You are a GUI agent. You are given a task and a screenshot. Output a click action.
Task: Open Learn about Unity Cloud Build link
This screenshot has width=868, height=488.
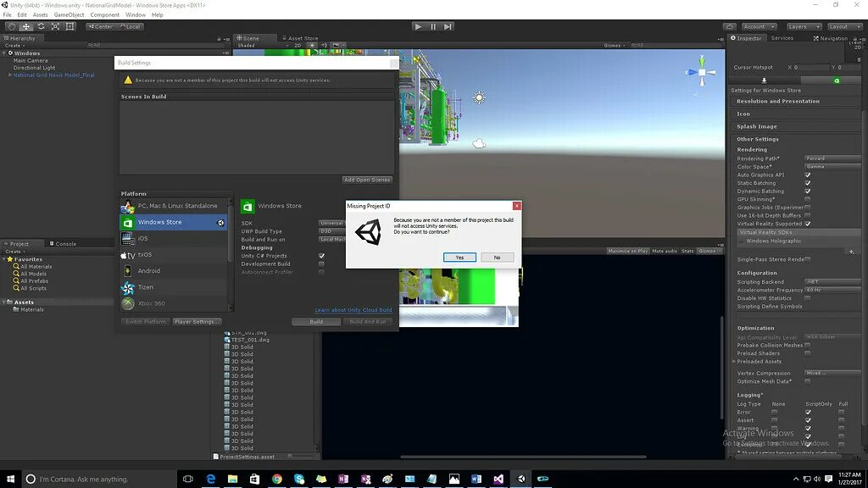click(353, 310)
